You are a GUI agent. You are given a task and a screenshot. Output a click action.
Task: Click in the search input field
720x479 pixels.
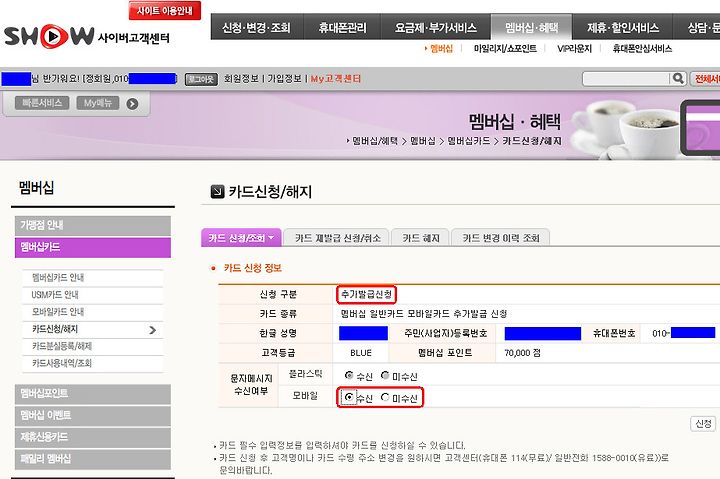626,79
